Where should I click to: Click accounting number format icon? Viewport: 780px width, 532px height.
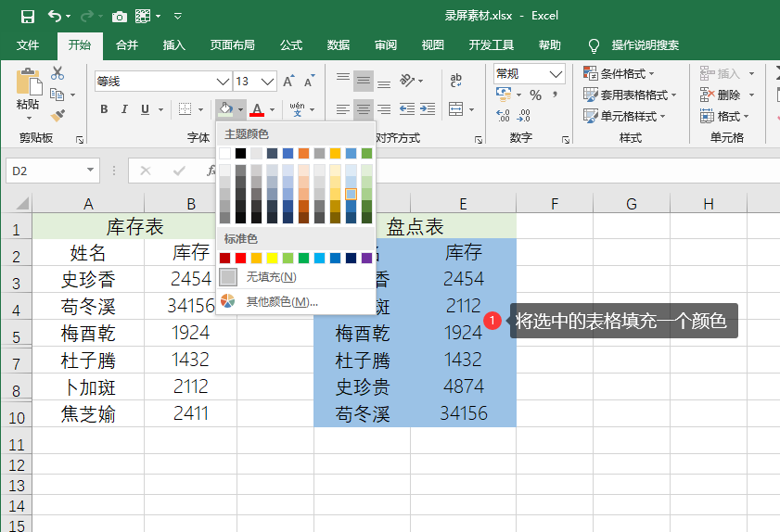point(504,94)
